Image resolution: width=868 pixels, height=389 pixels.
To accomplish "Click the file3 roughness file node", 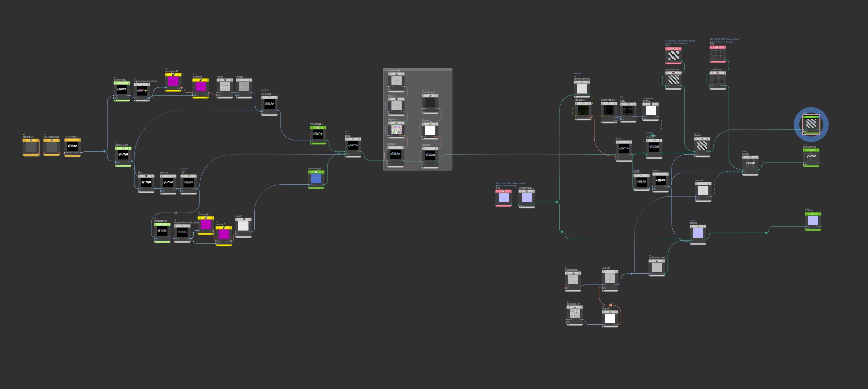I will click(x=718, y=54).
